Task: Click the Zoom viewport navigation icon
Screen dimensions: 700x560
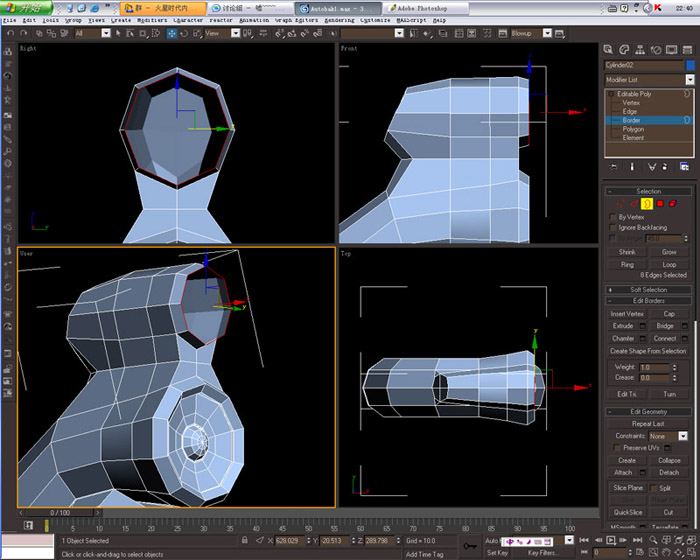Action: point(653,540)
